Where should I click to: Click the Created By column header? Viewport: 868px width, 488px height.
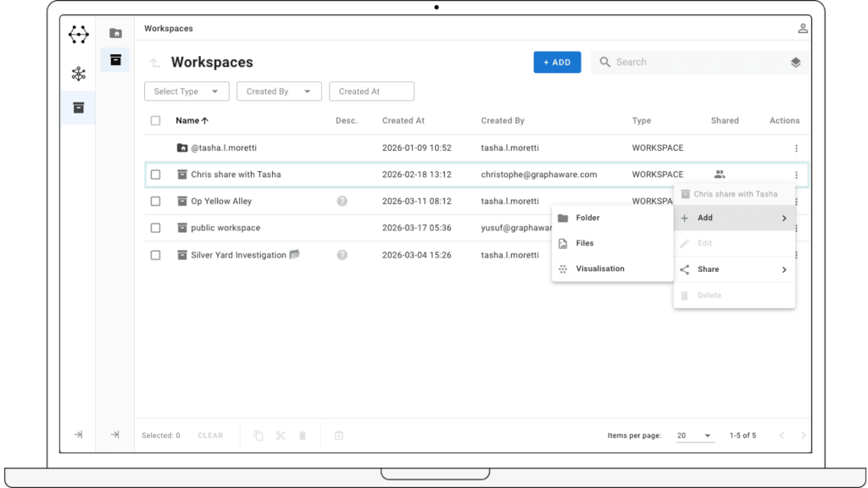point(503,120)
